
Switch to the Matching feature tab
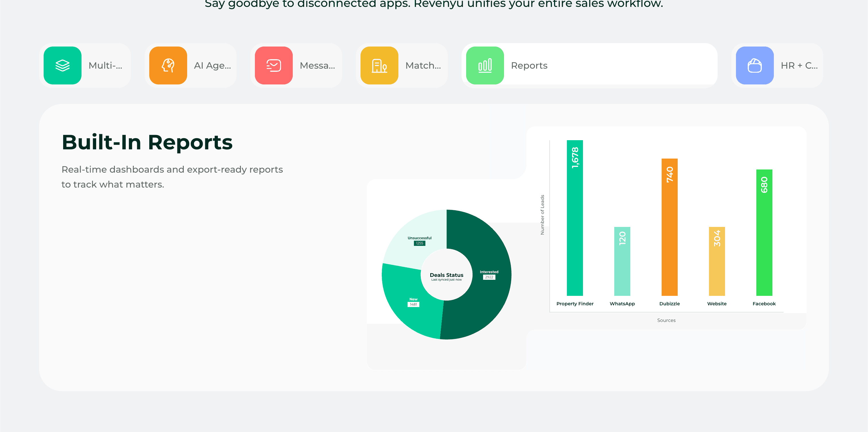[x=402, y=65]
